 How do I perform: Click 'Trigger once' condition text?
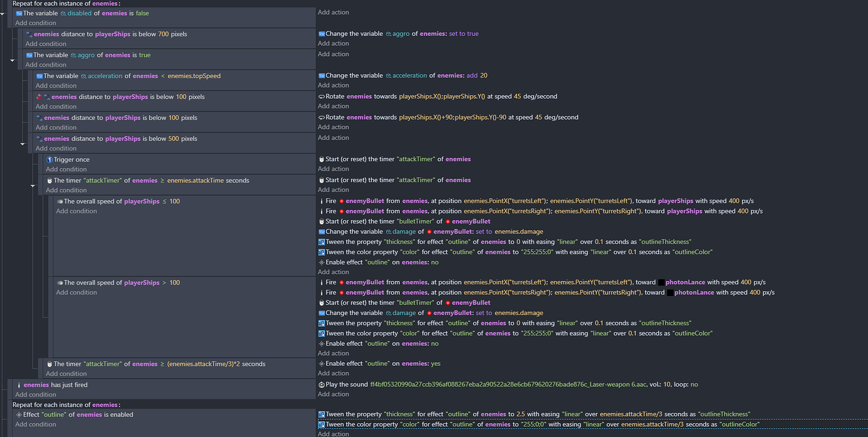tap(72, 160)
